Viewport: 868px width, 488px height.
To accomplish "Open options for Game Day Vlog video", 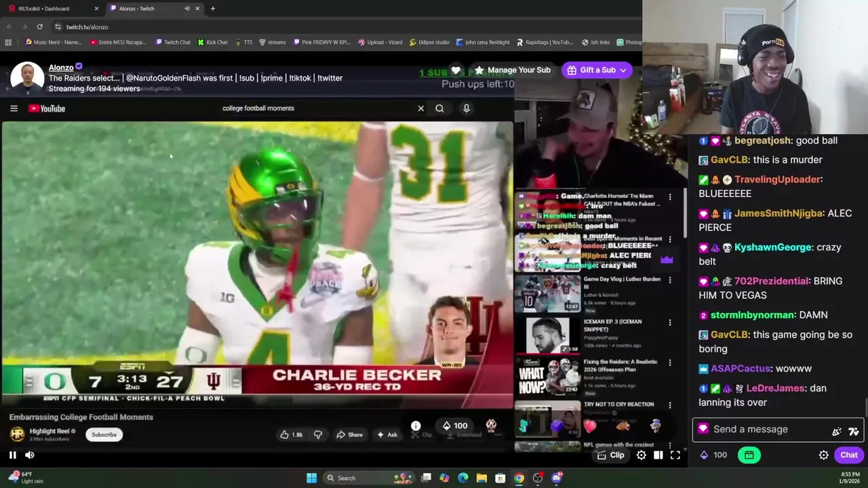I will point(670,279).
